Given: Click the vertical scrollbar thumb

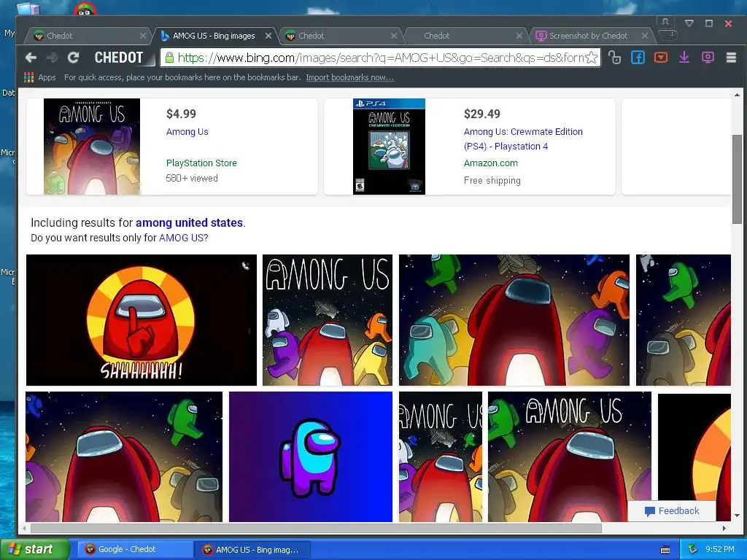Looking at the screenshot, I should pos(737,179).
